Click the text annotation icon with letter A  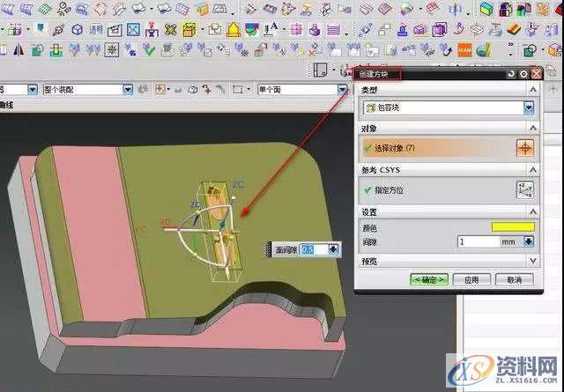tap(271, 29)
